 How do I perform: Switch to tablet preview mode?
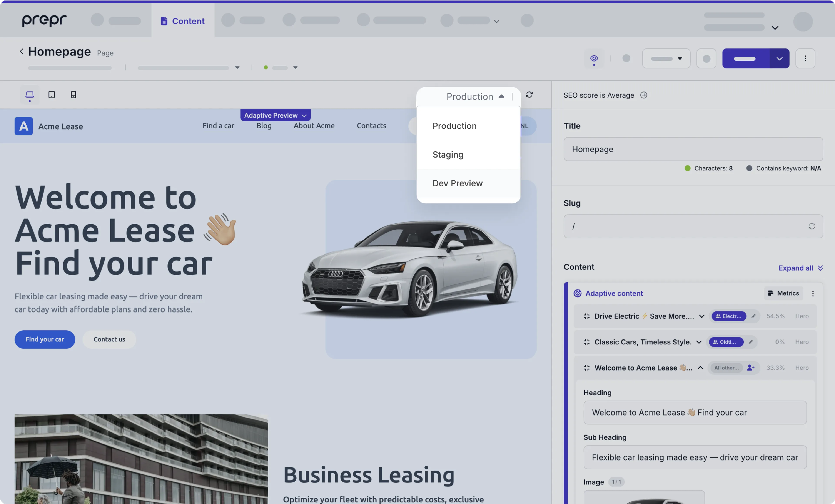coord(52,95)
